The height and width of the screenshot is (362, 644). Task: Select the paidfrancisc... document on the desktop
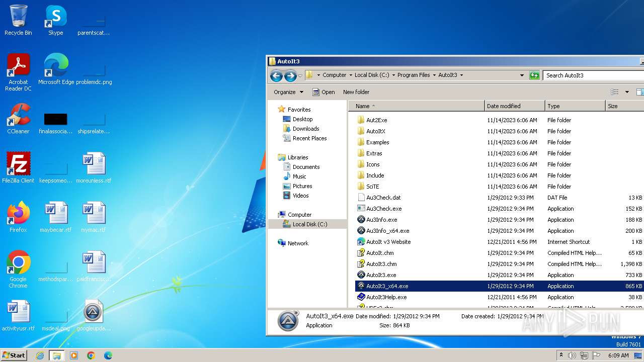94,266
